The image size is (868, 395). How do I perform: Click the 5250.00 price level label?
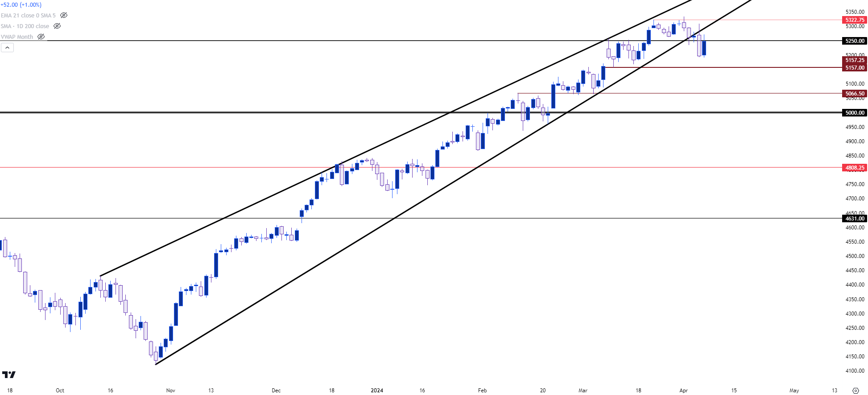click(x=855, y=41)
